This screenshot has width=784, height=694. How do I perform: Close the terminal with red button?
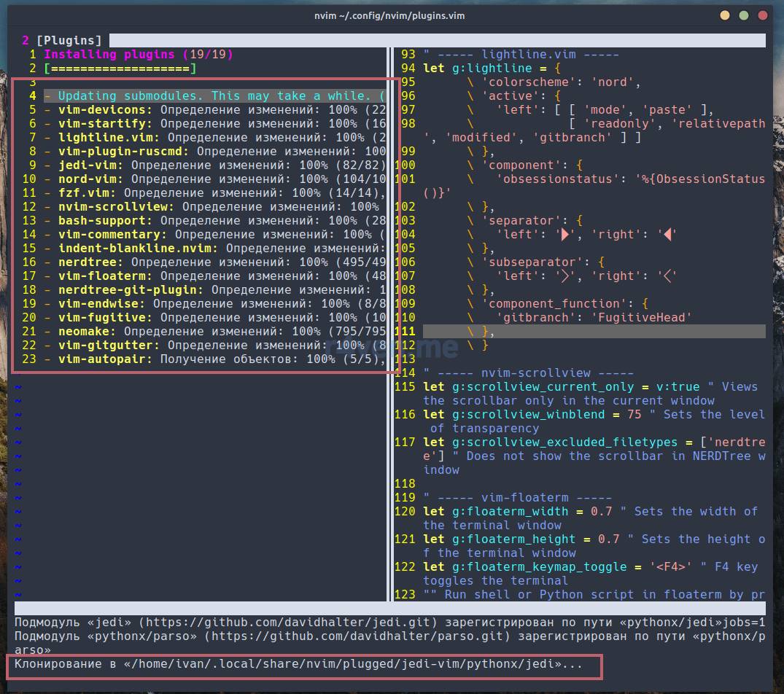[x=763, y=15]
